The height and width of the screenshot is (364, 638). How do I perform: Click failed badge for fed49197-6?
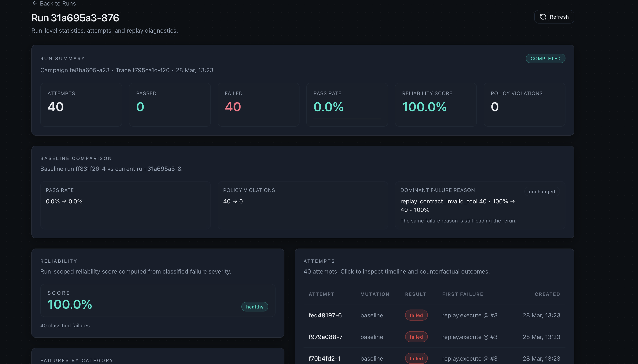tap(416, 315)
